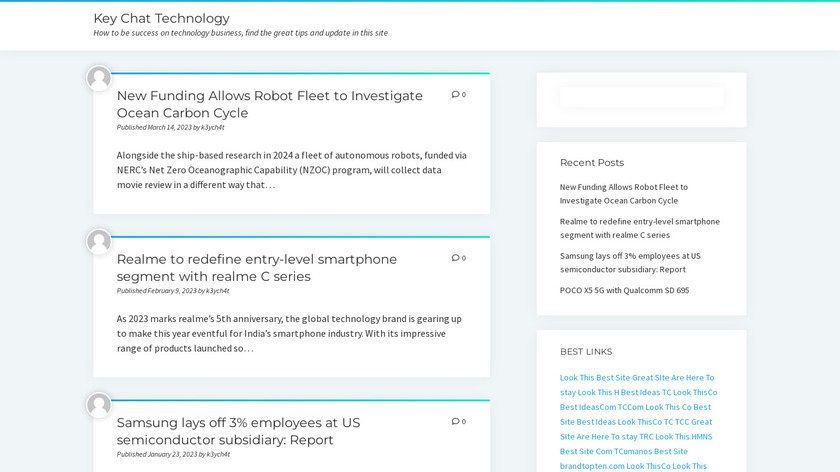Open comments on the Samsung layoffs post
Image resolution: width=840 pixels, height=472 pixels.
click(x=458, y=422)
